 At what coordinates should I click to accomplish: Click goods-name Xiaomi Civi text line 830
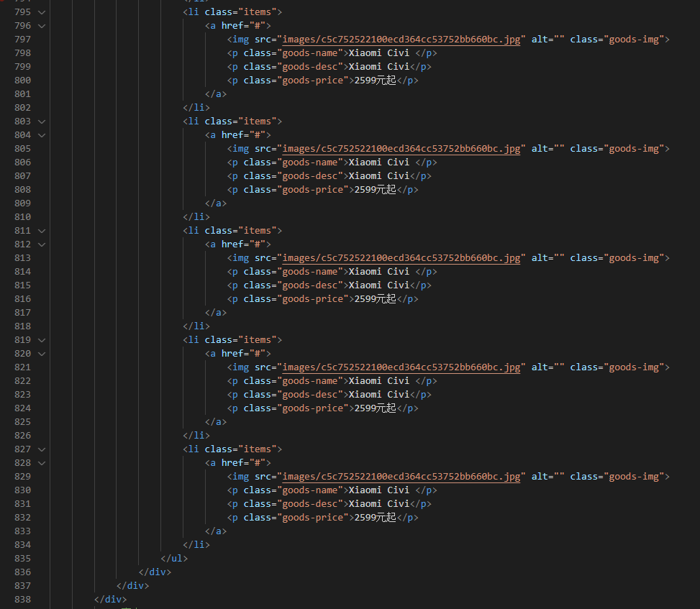coord(378,490)
